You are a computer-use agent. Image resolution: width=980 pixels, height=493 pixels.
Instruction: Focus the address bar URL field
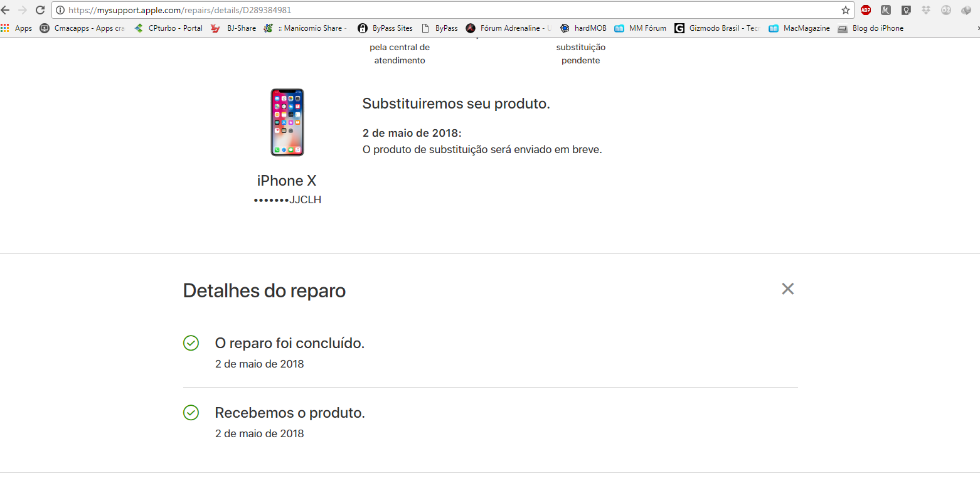tap(452, 10)
